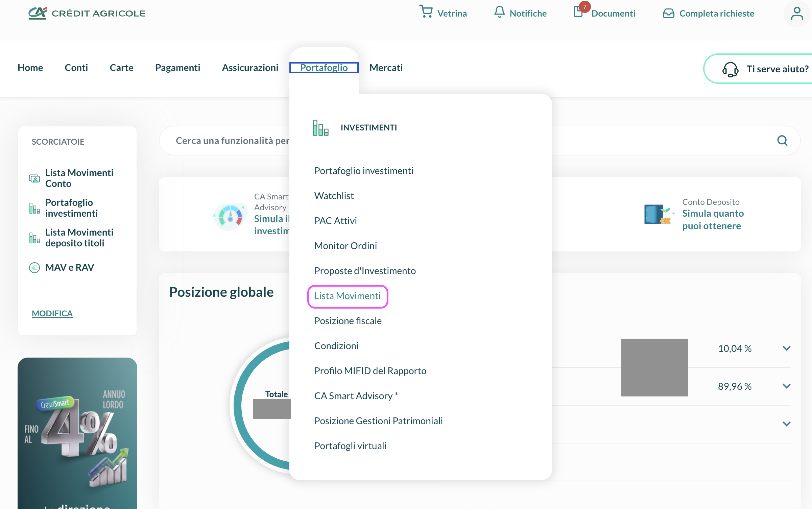The image size is (812, 509).
Task: Go to the Conti menu
Action: 76,68
